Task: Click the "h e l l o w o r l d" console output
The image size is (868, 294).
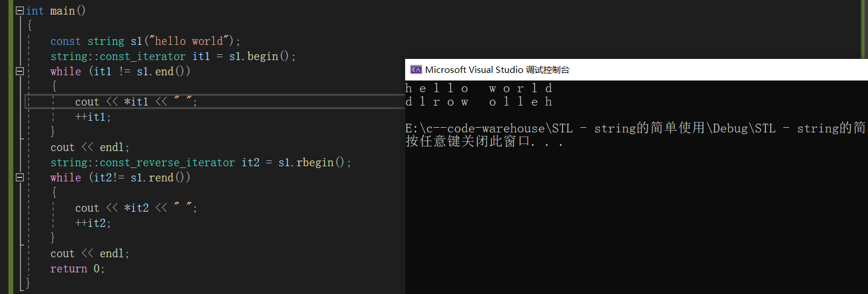Action: pos(479,89)
